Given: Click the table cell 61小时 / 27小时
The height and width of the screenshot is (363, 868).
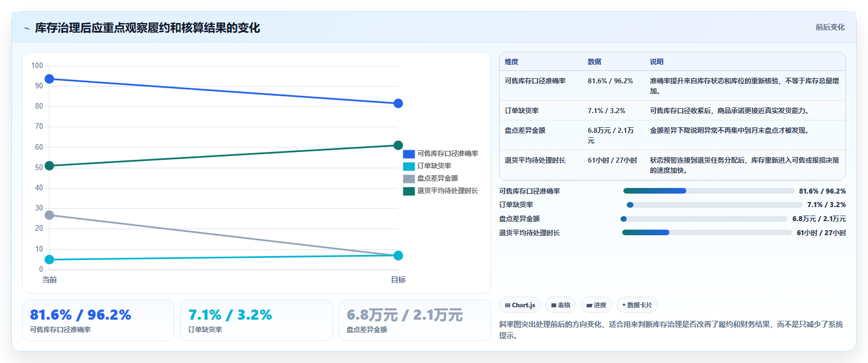Looking at the screenshot, I should (x=612, y=160).
